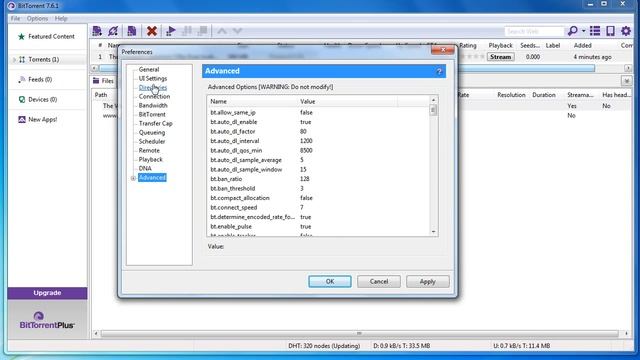Select Playback in Preferences tree
The image size is (640, 360).
pos(150,159)
